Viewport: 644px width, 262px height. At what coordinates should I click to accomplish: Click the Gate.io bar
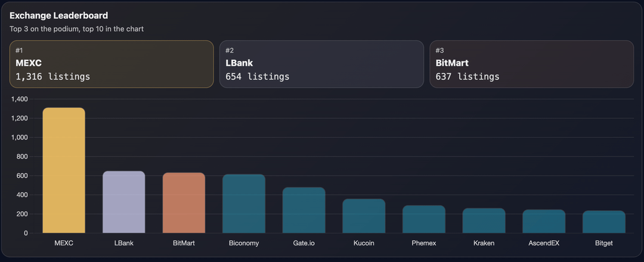304,211
